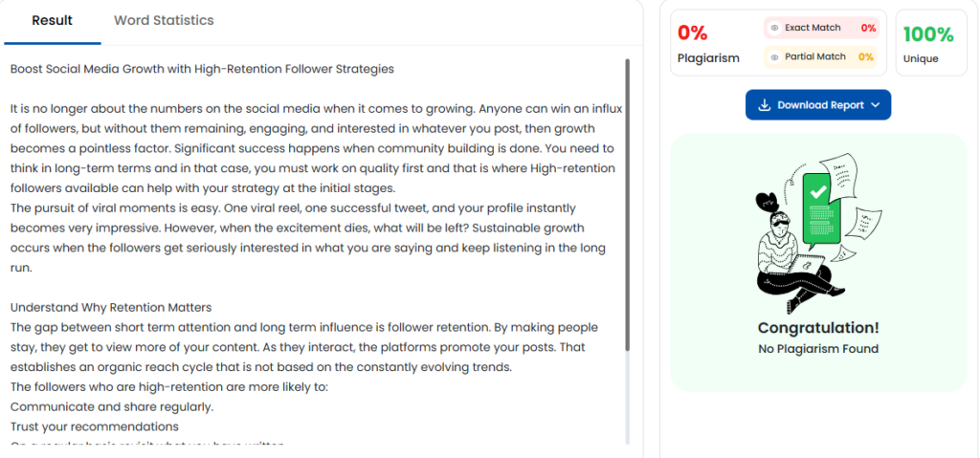Click the No Plagiarism Found message
The width and height of the screenshot is (980, 458).
click(x=818, y=349)
